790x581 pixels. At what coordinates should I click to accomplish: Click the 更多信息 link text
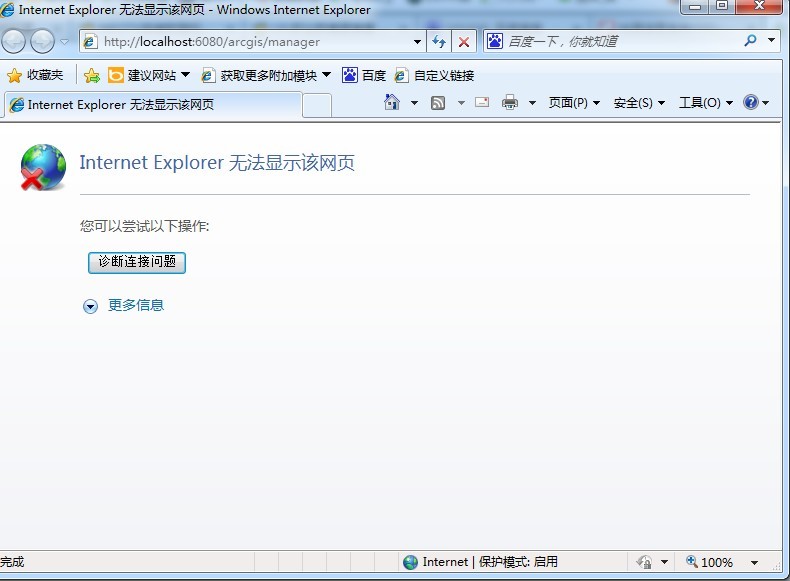[x=136, y=305]
